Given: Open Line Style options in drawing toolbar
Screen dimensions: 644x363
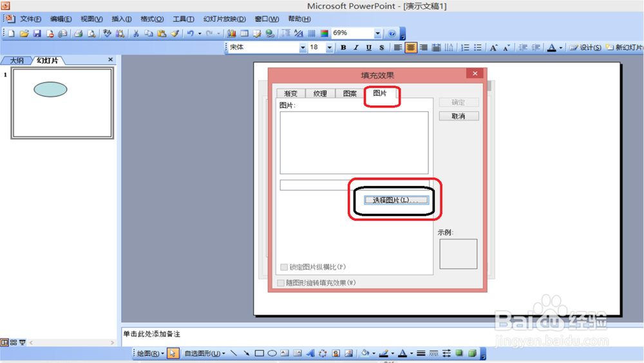Looking at the screenshot, I should click(x=421, y=353).
